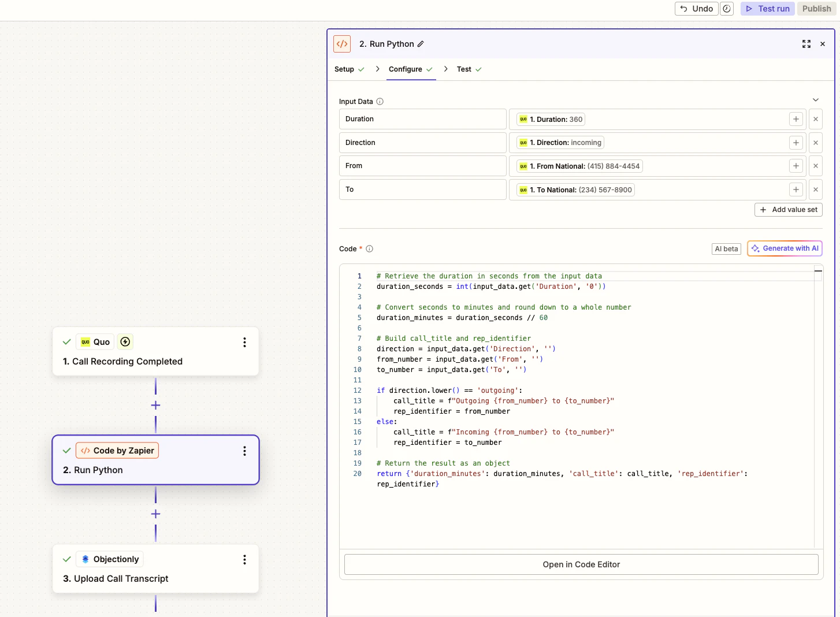Click the pencil icon to rename Run Python
Screen dimensions: 840x617
[x=421, y=44]
